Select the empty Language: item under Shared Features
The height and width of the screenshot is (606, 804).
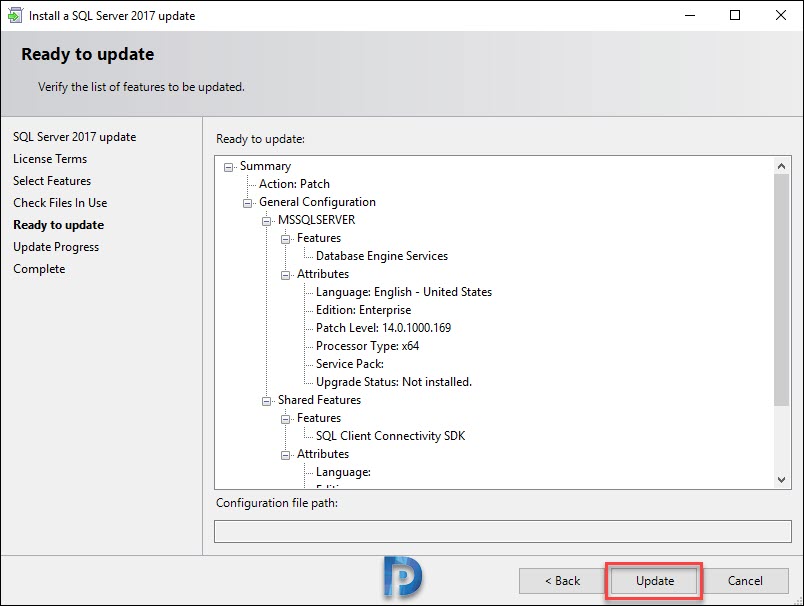[344, 472]
